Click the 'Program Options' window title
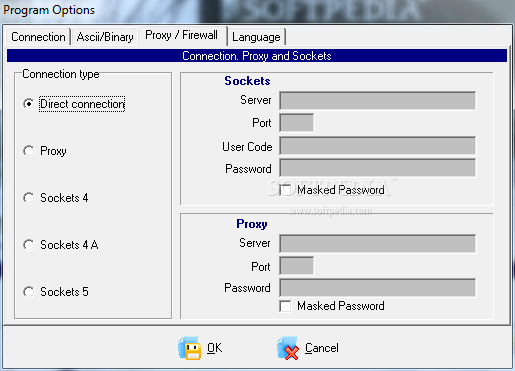The image size is (515, 371). point(49,10)
